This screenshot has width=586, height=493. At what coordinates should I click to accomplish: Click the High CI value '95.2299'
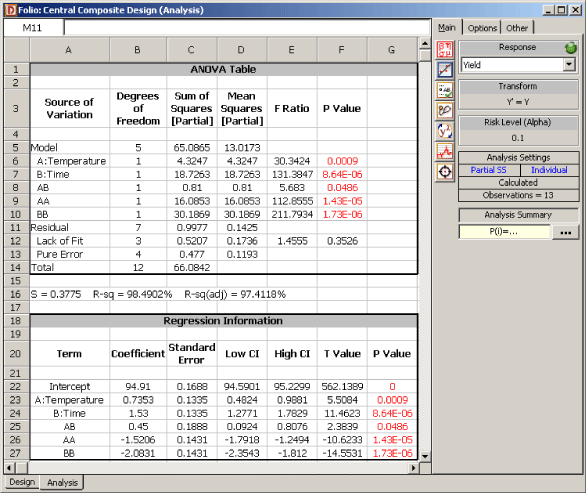292,386
